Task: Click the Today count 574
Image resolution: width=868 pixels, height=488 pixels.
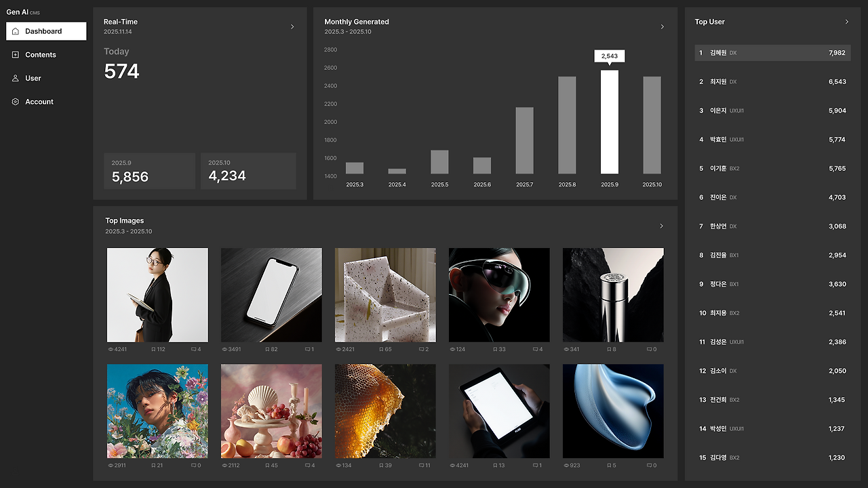Action: pos(121,71)
